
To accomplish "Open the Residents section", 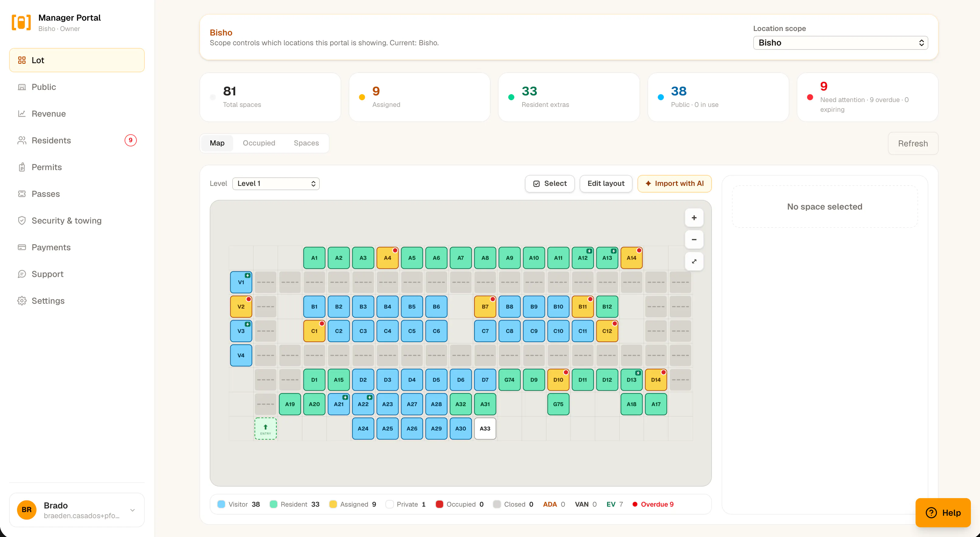I will click(77, 140).
